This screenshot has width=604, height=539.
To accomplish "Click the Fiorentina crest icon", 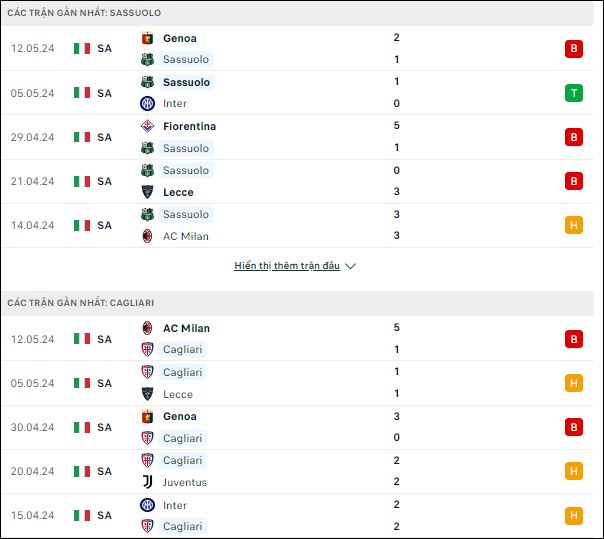I will [x=147, y=126].
